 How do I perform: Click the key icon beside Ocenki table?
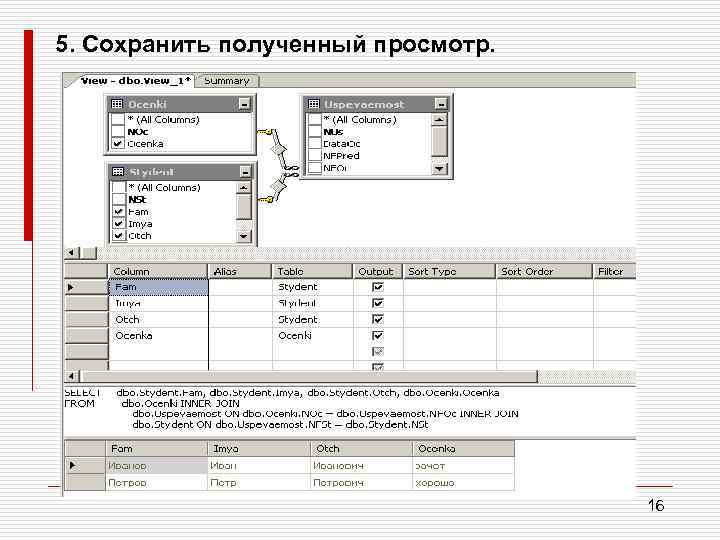coord(264,133)
